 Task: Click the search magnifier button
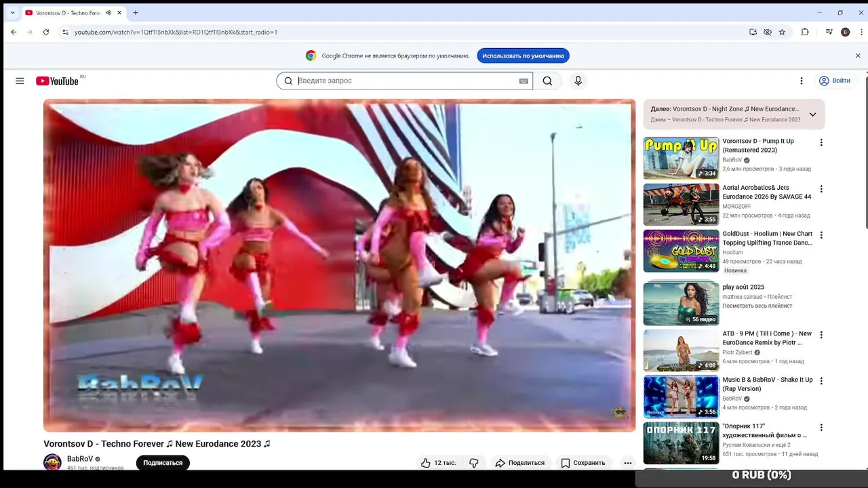[547, 81]
